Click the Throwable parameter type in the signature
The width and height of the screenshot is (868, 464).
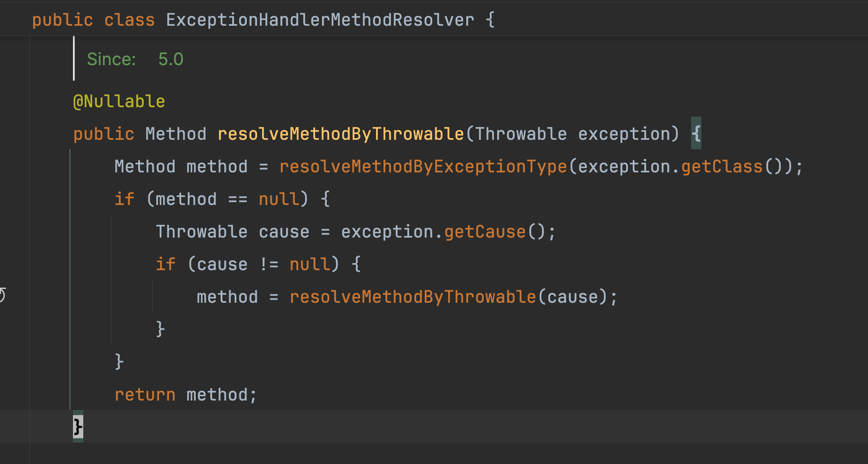520,134
